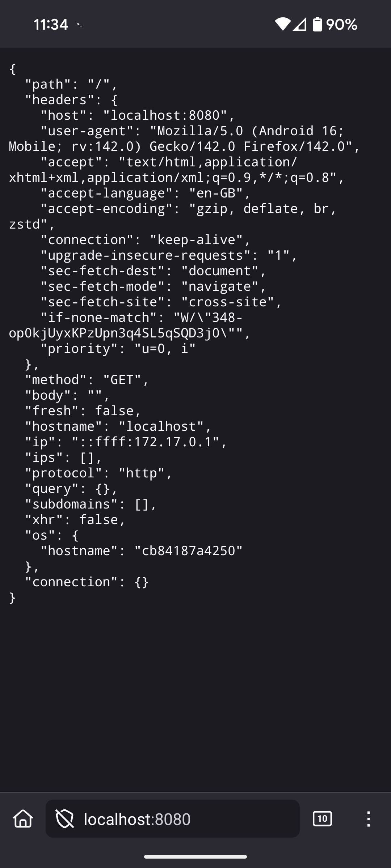
Task: Tap the 11:34 clock in status bar
Action: (51, 25)
